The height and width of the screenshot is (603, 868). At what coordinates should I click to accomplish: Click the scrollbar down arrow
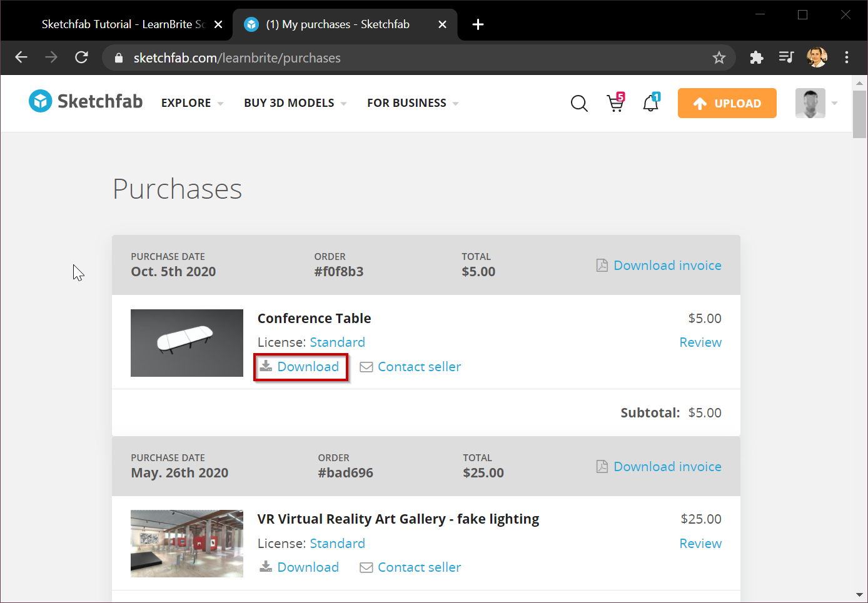click(859, 595)
